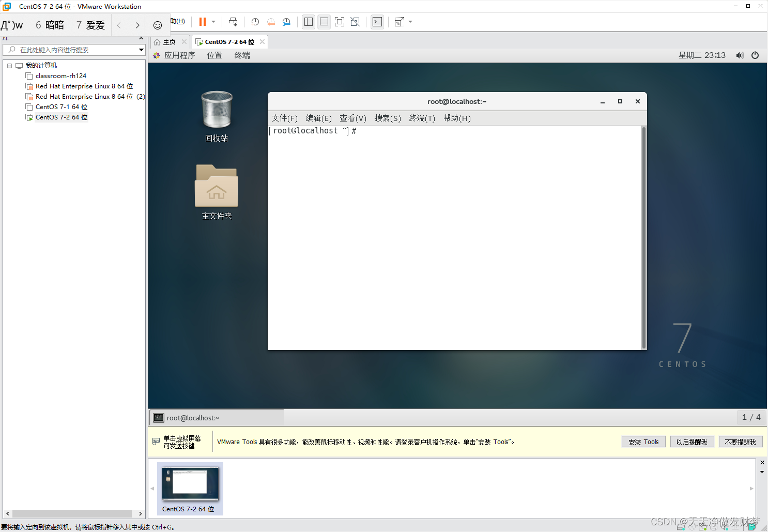The height and width of the screenshot is (532, 768).
Task: Open the 搜索(S) menu in terminal
Action: coord(388,118)
